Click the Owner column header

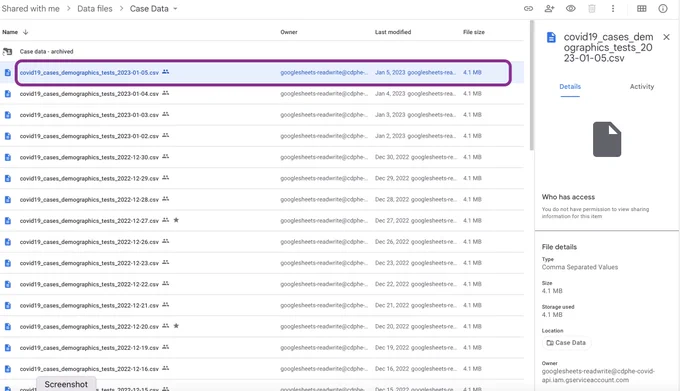click(289, 32)
